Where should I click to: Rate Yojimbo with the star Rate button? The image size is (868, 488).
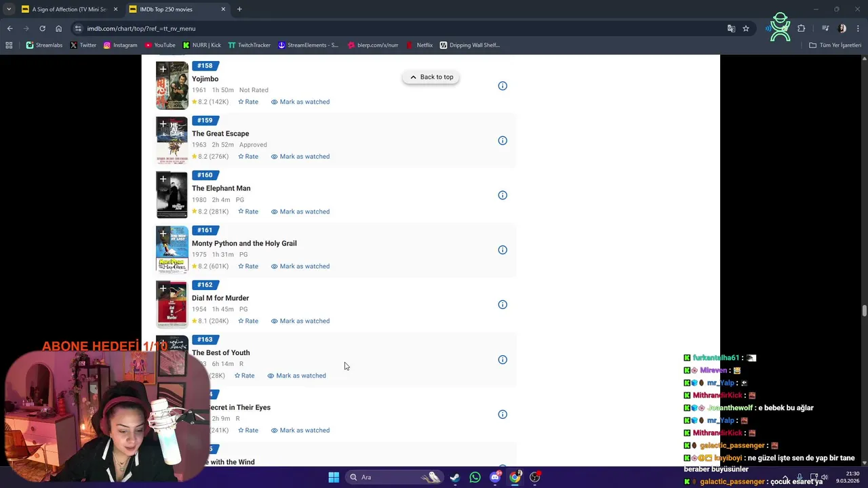point(248,102)
